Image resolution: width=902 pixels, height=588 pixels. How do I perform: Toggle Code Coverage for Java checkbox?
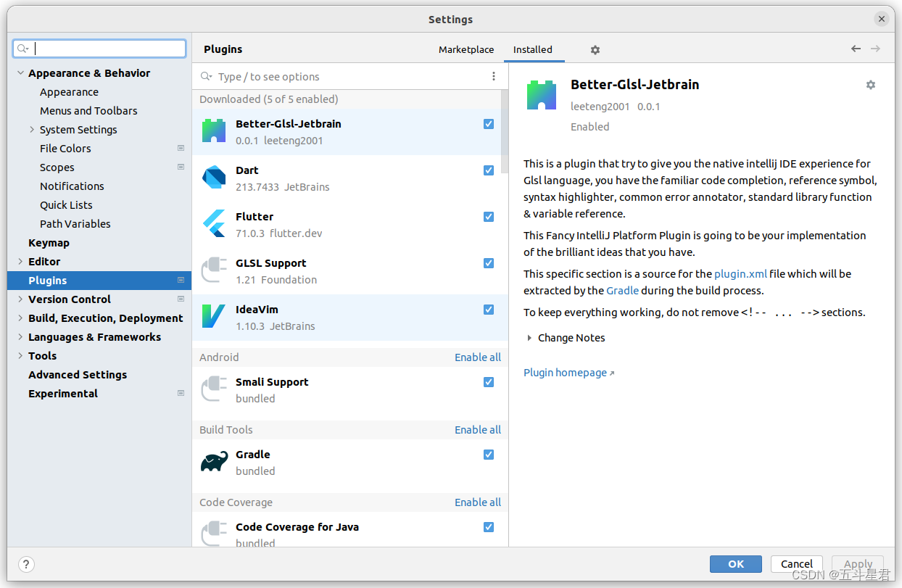[x=489, y=527]
